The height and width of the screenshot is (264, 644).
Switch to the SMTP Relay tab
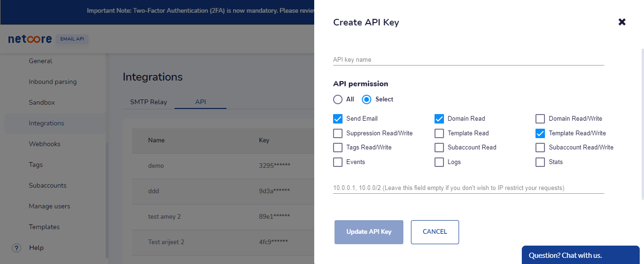pyautogui.click(x=148, y=102)
